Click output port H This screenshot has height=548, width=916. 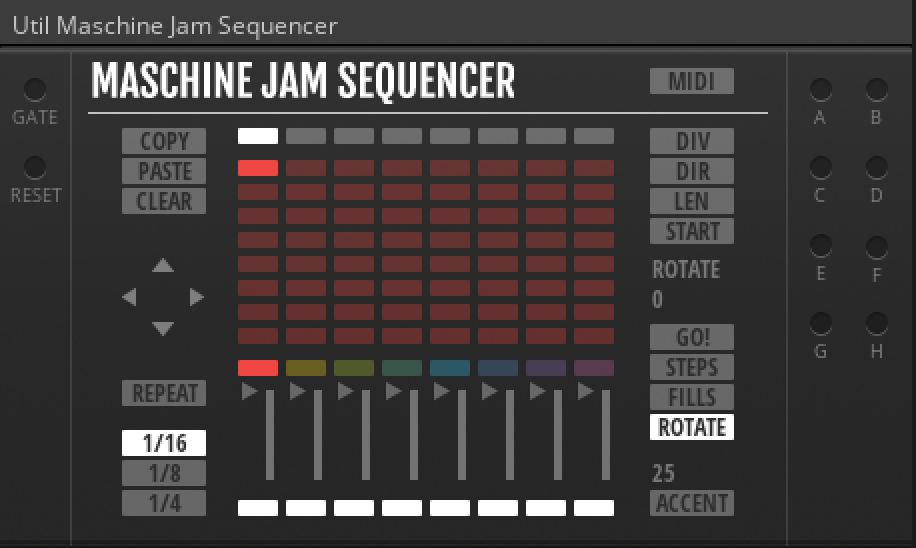click(876, 323)
